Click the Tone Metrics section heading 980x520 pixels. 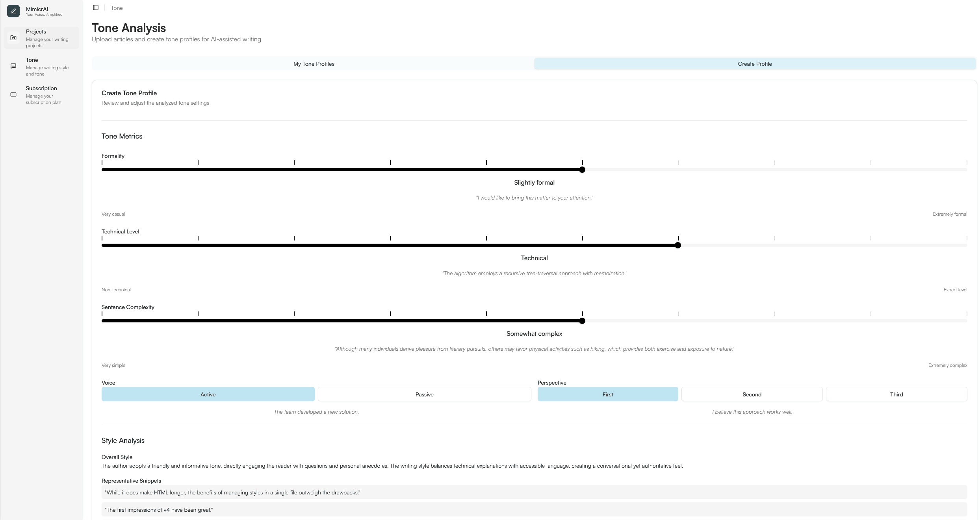click(x=122, y=136)
